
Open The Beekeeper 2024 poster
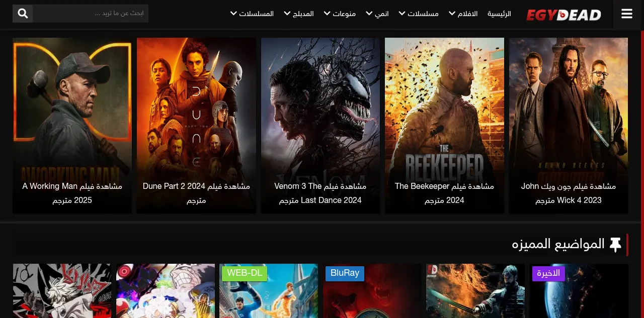click(444, 126)
